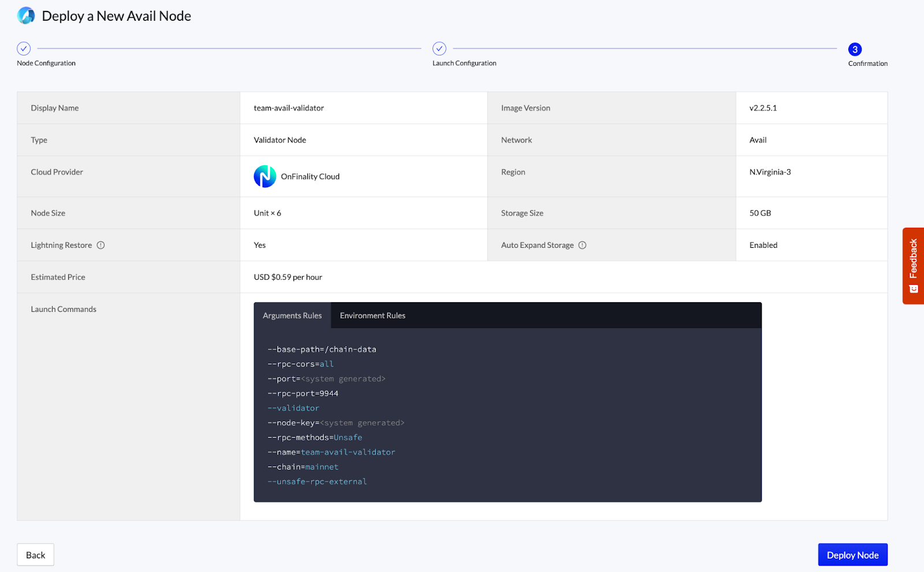Image resolution: width=924 pixels, height=572 pixels.
Task: Click the --validator argument line
Action: pos(293,408)
